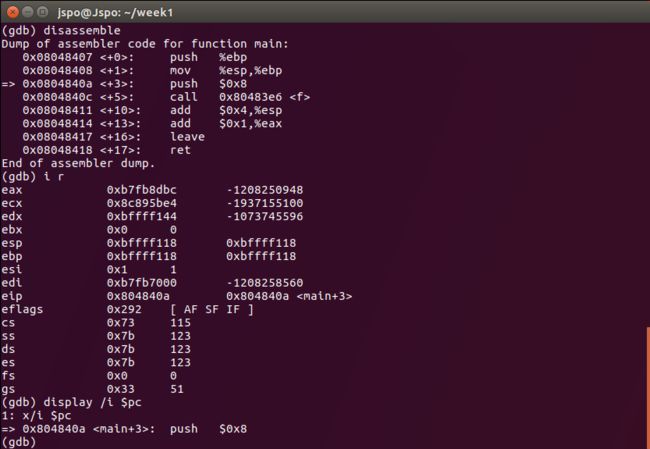Click 'add $0x1,%eax' instruction

click(x=226, y=124)
